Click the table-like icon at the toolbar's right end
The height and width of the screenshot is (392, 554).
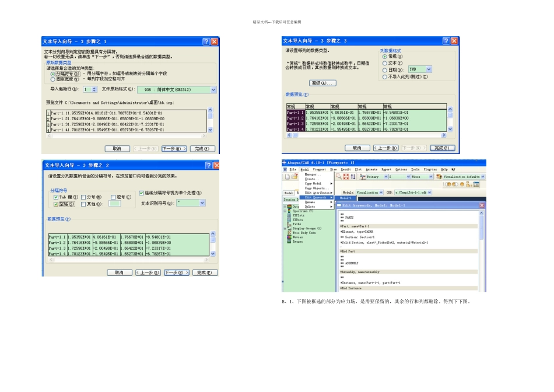[x=476, y=184]
